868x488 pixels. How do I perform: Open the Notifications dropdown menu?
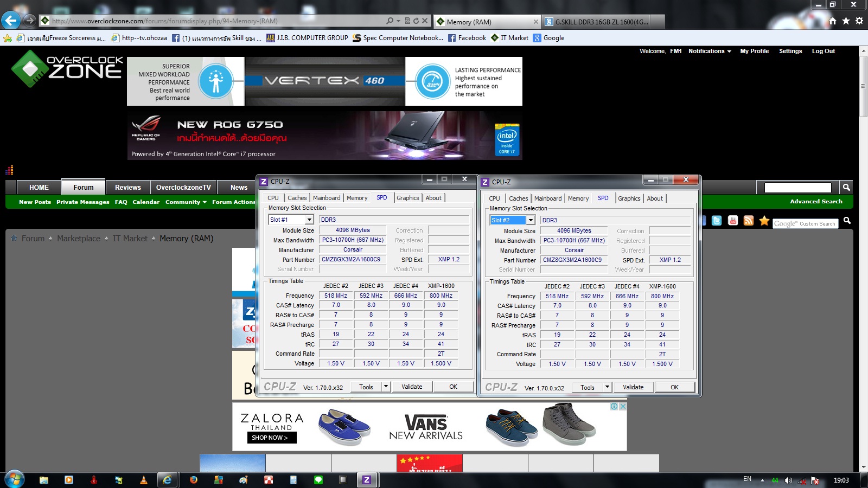(x=710, y=51)
